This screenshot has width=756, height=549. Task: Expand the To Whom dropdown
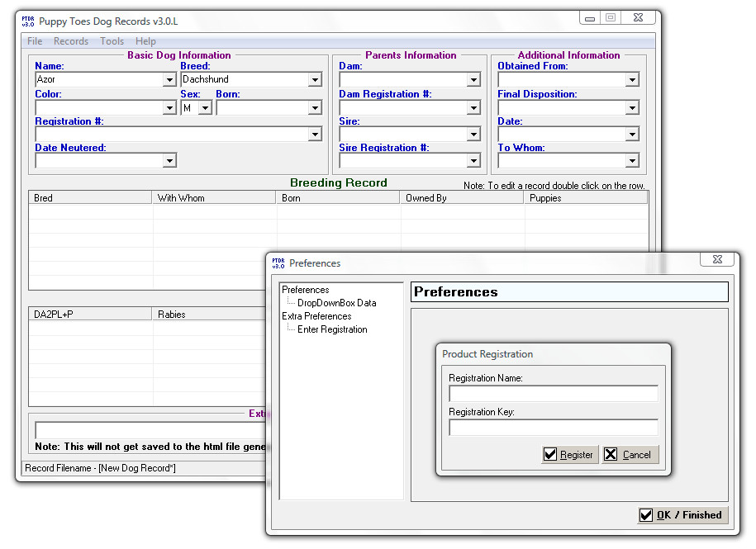pyautogui.click(x=632, y=160)
